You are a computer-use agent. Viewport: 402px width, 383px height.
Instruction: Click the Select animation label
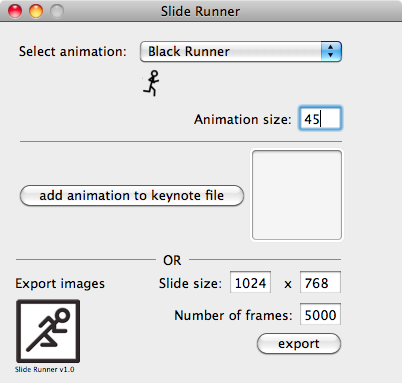pos(73,52)
